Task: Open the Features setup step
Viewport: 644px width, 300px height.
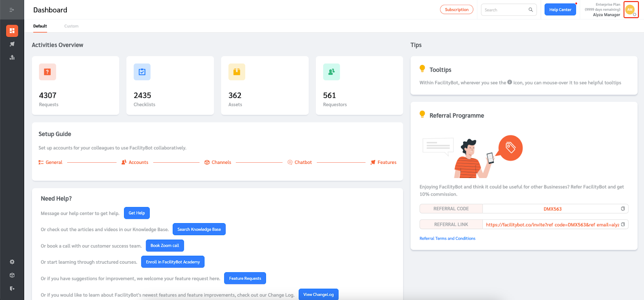Action: pyautogui.click(x=383, y=162)
